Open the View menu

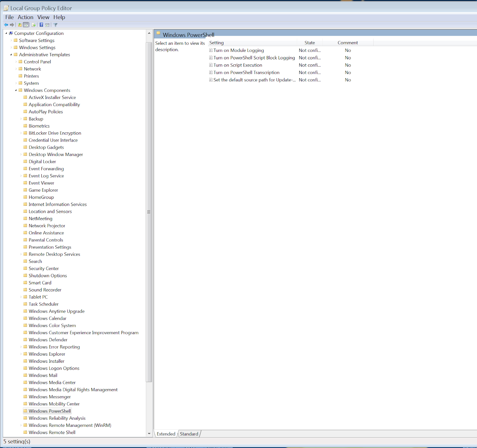(43, 17)
